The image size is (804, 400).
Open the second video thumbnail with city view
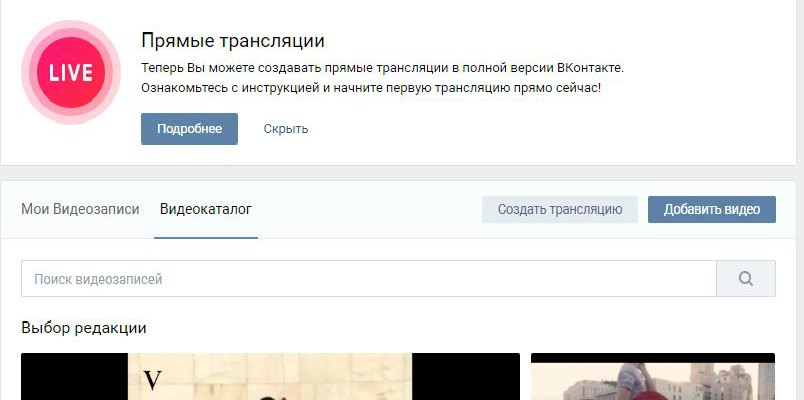click(x=653, y=376)
